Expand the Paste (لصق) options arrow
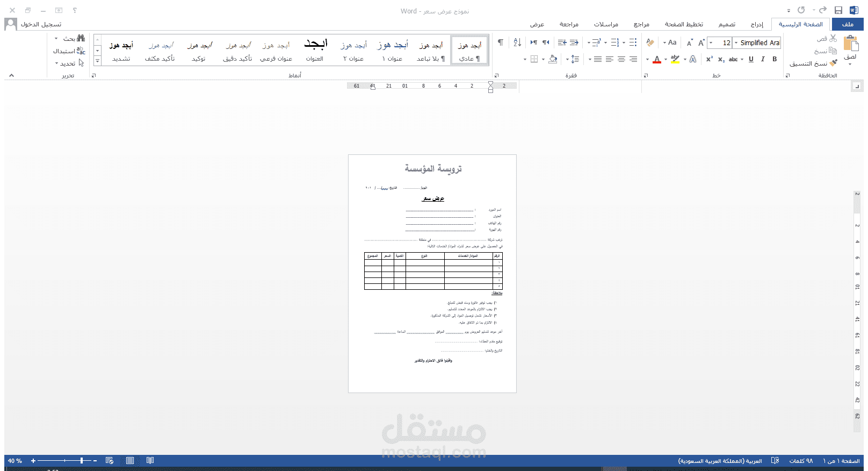The width and height of the screenshot is (868, 471). tap(850, 65)
